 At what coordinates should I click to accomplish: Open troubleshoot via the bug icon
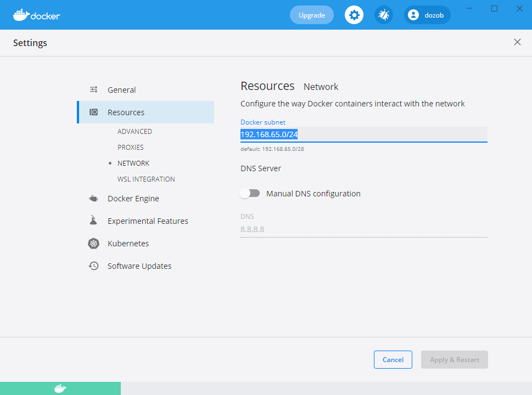point(383,15)
